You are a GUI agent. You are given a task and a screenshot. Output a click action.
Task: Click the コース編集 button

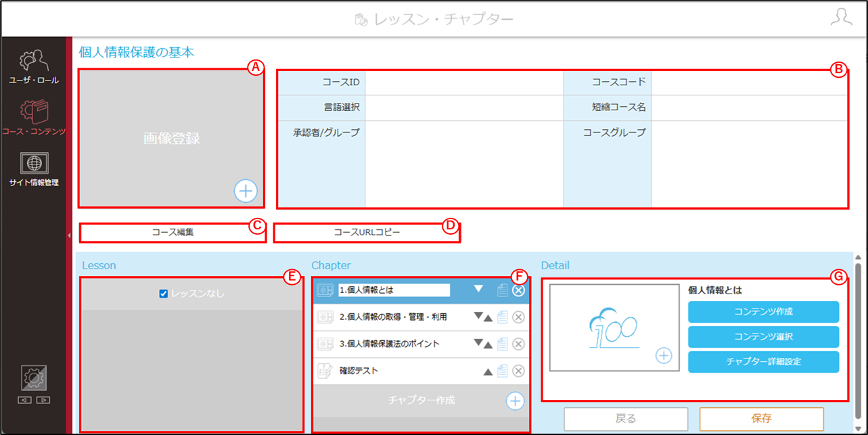coord(172,232)
